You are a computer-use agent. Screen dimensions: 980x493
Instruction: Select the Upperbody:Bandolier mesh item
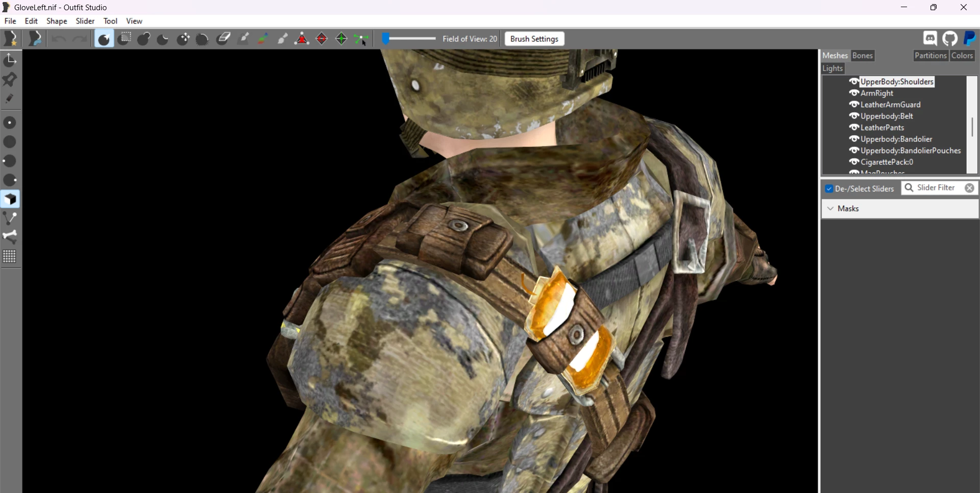point(896,139)
